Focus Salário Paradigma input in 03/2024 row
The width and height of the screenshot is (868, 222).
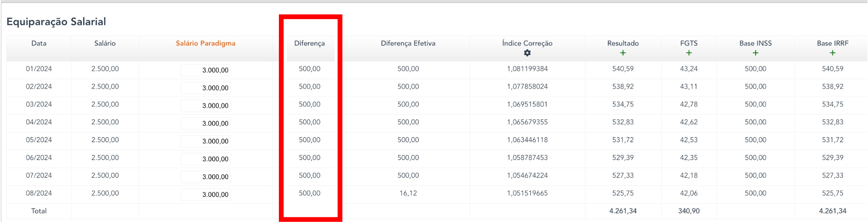click(x=206, y=106)
